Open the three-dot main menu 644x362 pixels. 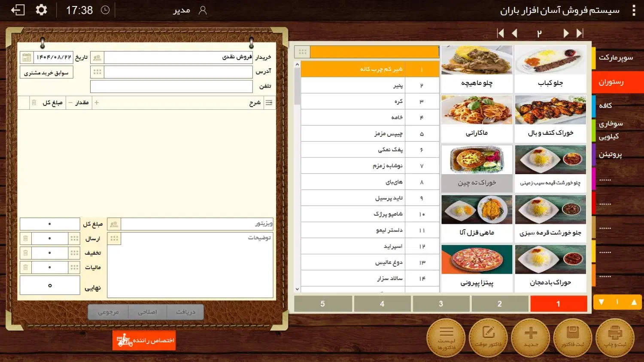click(634, 10)
